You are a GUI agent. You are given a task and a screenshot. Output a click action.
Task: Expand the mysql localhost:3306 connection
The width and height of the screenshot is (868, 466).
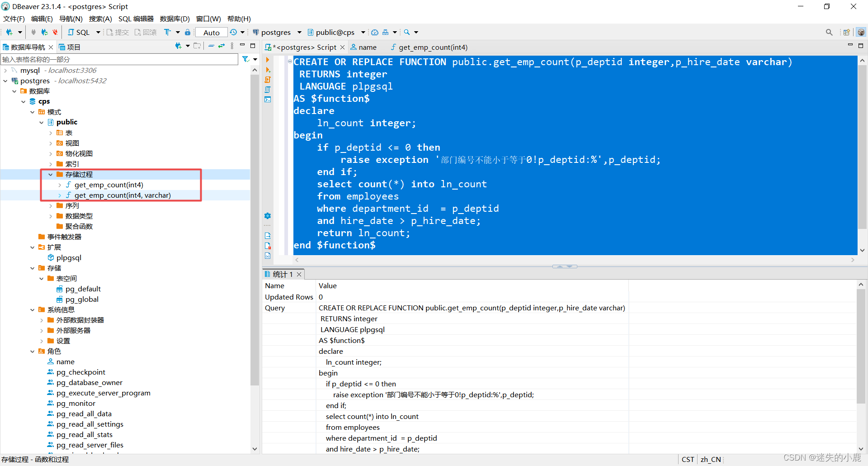[x=5, y=70]
